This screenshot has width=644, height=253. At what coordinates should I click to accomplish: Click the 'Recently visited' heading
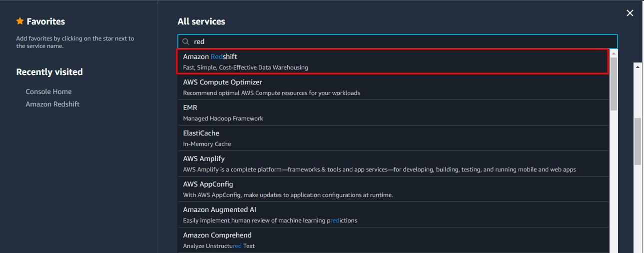tap(49, 72)
